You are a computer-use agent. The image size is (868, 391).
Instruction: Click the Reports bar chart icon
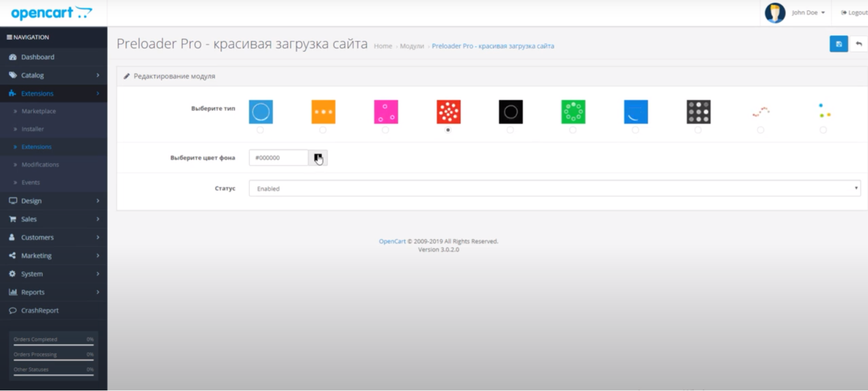click(x=12, y=292)
